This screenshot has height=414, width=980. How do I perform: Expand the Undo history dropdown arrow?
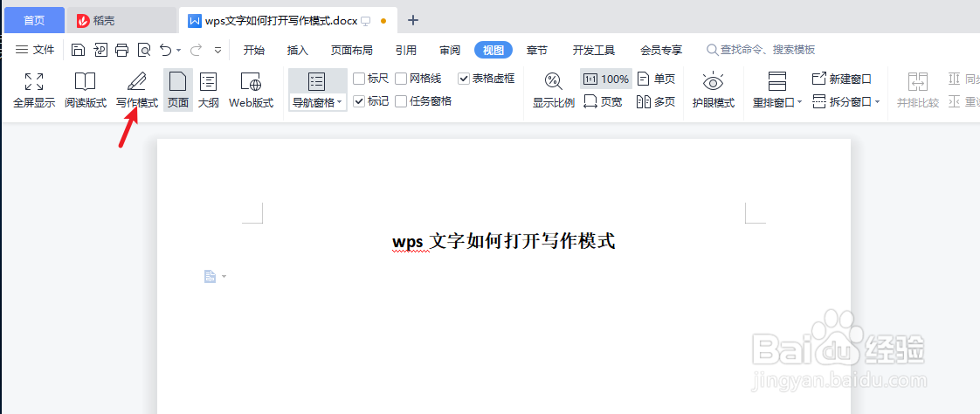tap(179, 50)
